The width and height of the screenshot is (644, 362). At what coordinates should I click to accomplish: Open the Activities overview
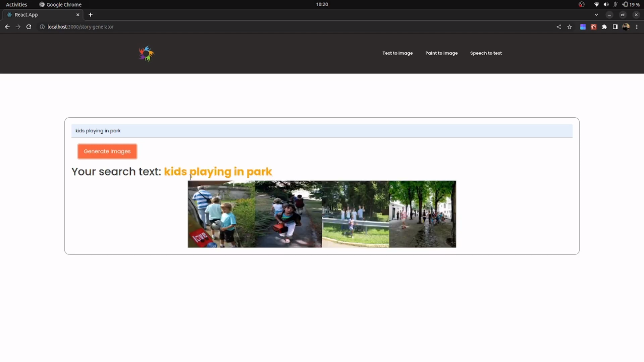point(16,4)
